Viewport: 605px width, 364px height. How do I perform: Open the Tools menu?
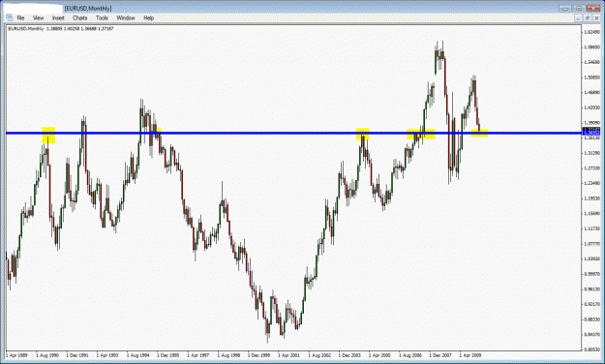click(102, 17)
